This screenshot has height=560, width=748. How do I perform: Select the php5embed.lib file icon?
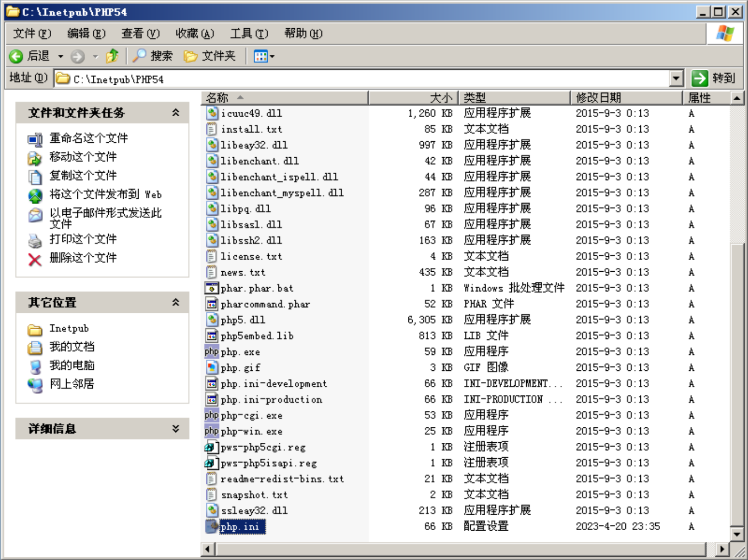point(212,336)
